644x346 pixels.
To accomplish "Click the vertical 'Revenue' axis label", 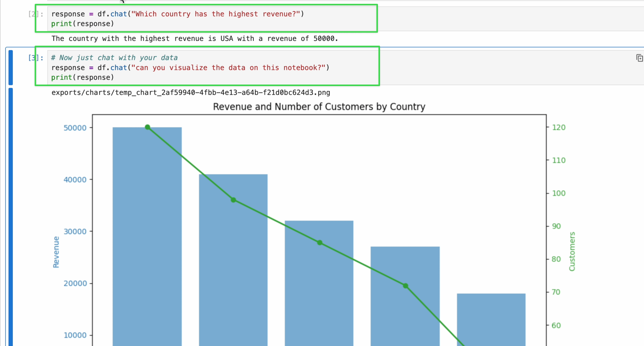I will coord(56,252).
